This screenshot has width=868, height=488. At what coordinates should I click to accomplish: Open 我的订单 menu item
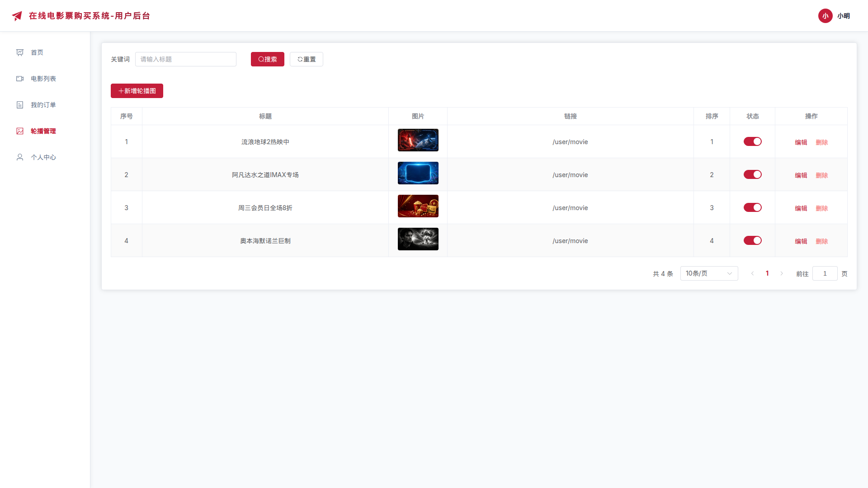tap(45, 105)
